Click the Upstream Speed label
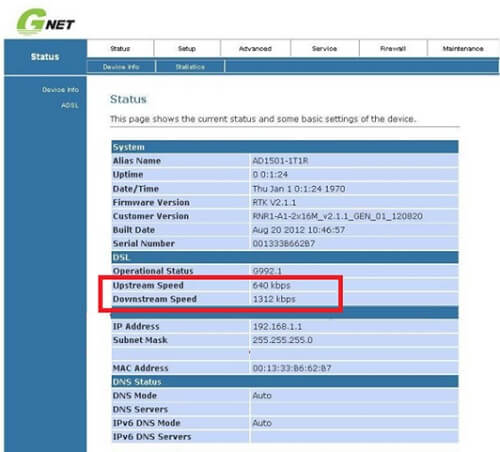 [x=148, y=285]
